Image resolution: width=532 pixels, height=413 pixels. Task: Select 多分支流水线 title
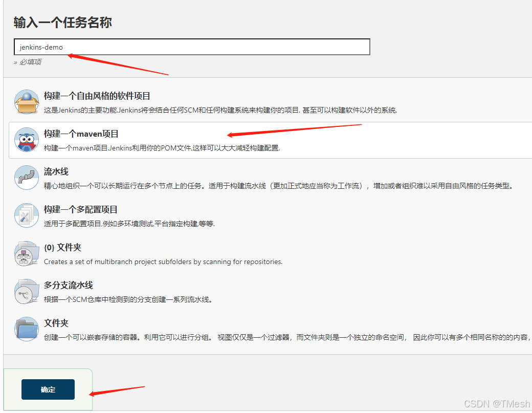click(x=68, y=286)
